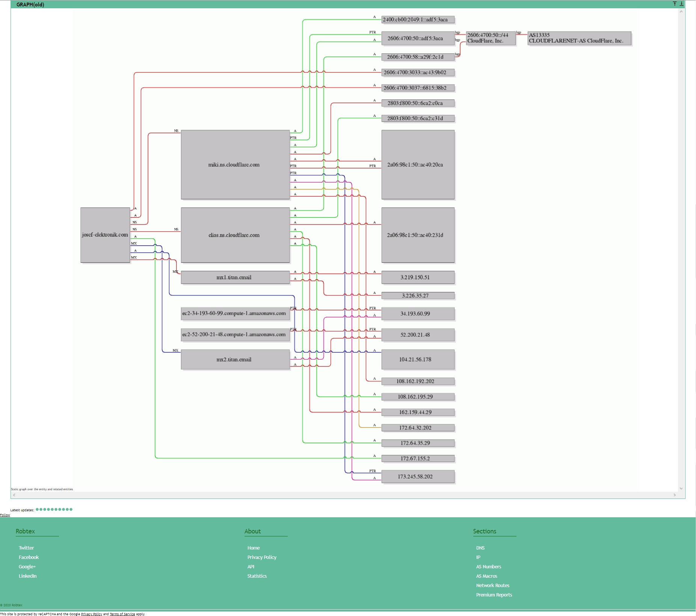Image resolution: width=696 pixels, height=616 pixels.
Task: Click the 162.159.44.29 IP node
Action: click(x=418, y=412)
